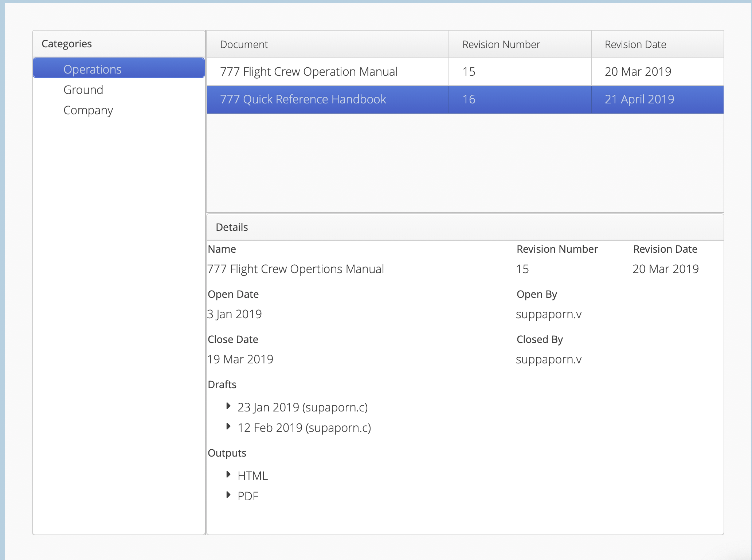Open the HTML output entry
Screen dimensions: 752x560
point(252,476)
